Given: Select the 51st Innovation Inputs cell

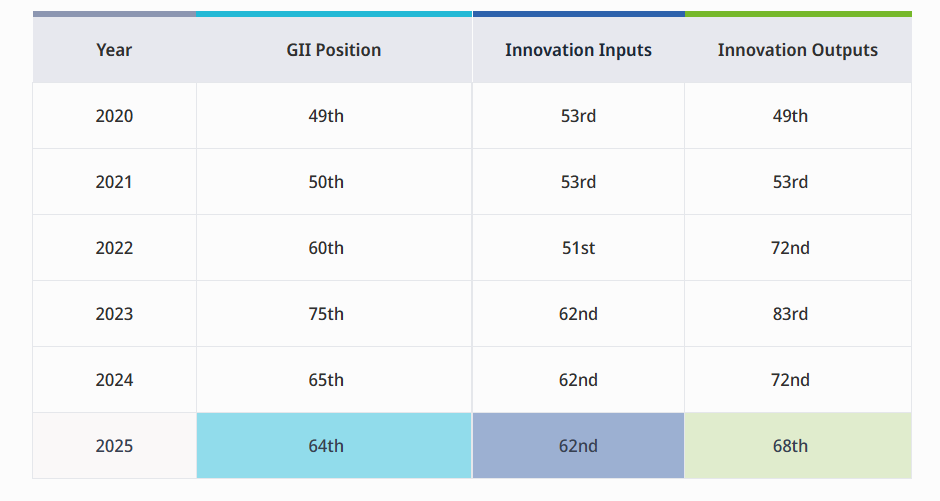Looking at the screenshot, I should click(x=578, y=248).
